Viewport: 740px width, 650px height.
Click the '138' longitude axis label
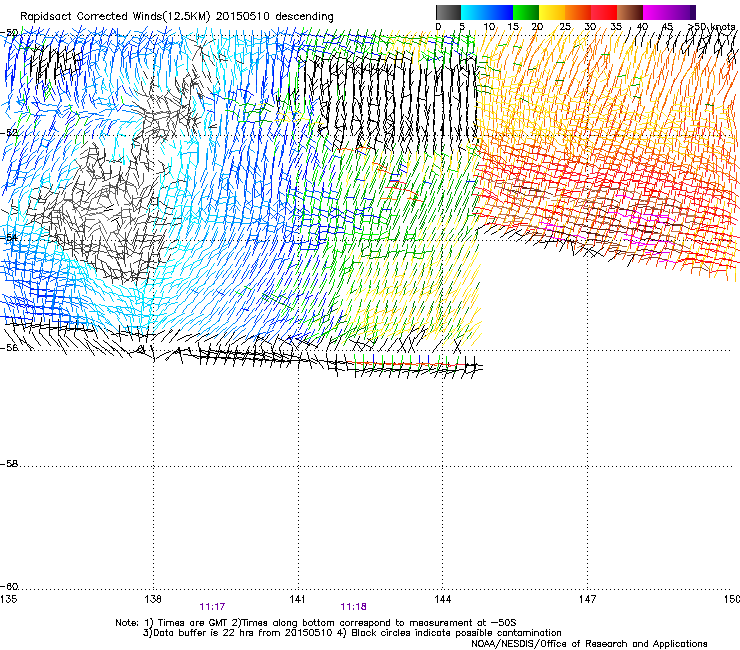click(153, 599)
